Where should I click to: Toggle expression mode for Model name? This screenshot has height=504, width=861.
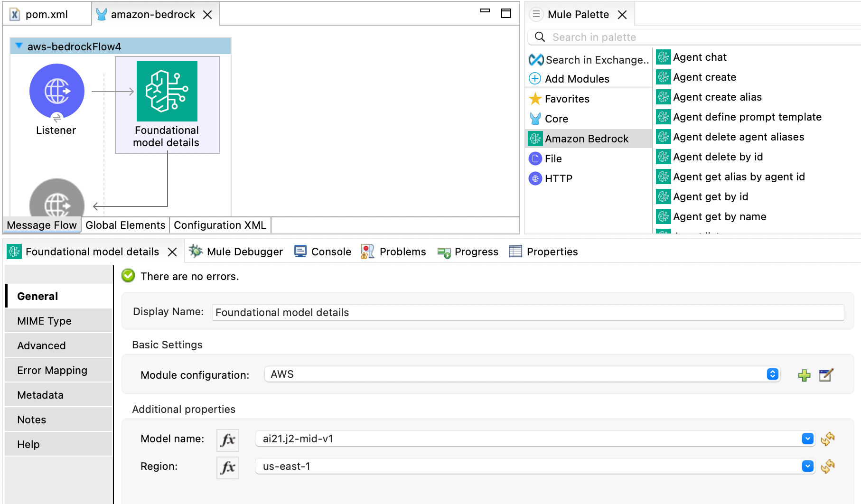(228, 439)
